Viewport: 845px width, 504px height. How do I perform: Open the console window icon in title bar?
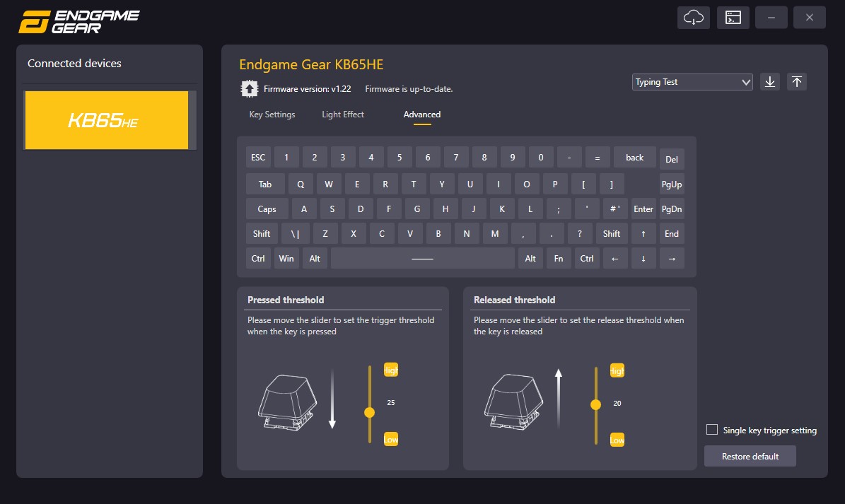click(x=733, y=17)
